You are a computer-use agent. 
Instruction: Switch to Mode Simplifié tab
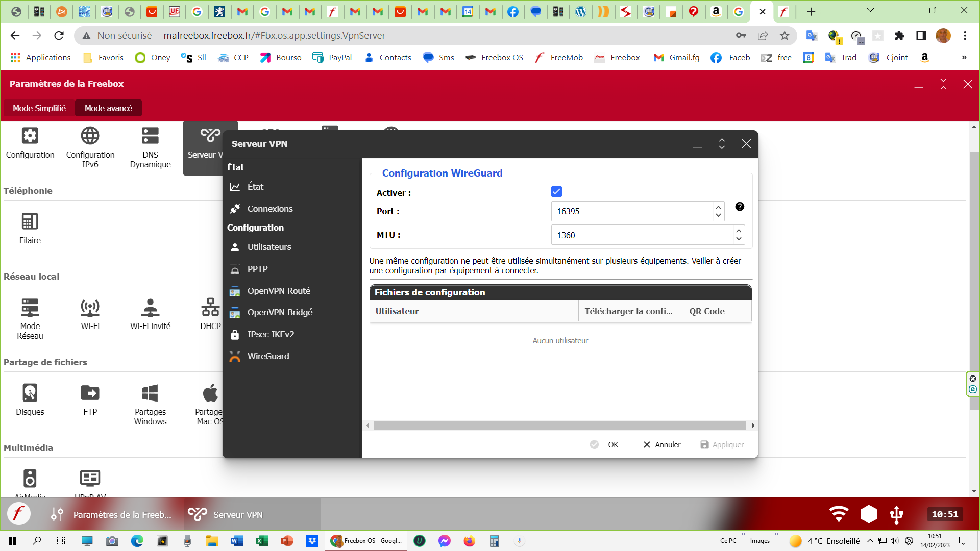(39, 108)
